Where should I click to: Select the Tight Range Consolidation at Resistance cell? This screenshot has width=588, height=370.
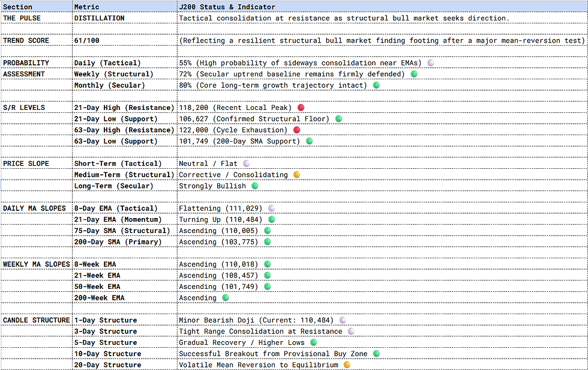[258, 331]
